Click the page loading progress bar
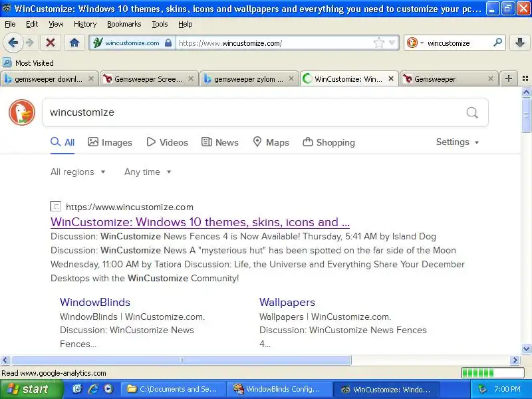Viewport: 532px width, 399px height. tap(493, 373)
